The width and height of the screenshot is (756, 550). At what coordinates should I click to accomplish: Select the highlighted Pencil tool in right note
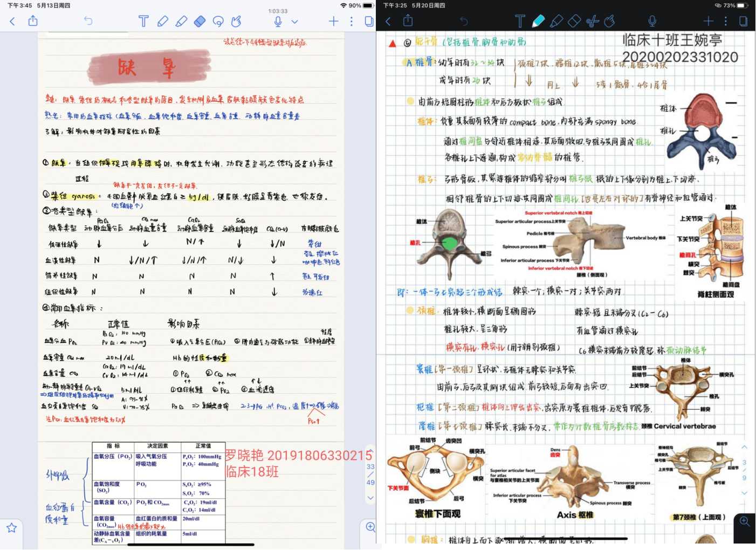[538, 21]
